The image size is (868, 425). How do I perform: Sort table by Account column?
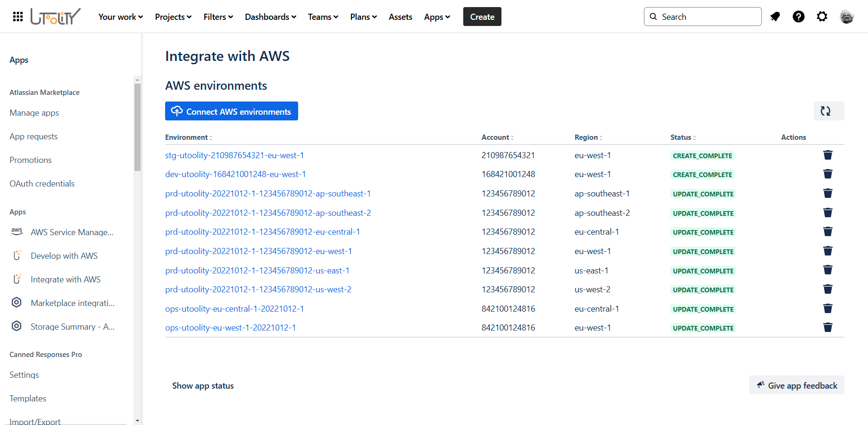[x=498, y=137]
